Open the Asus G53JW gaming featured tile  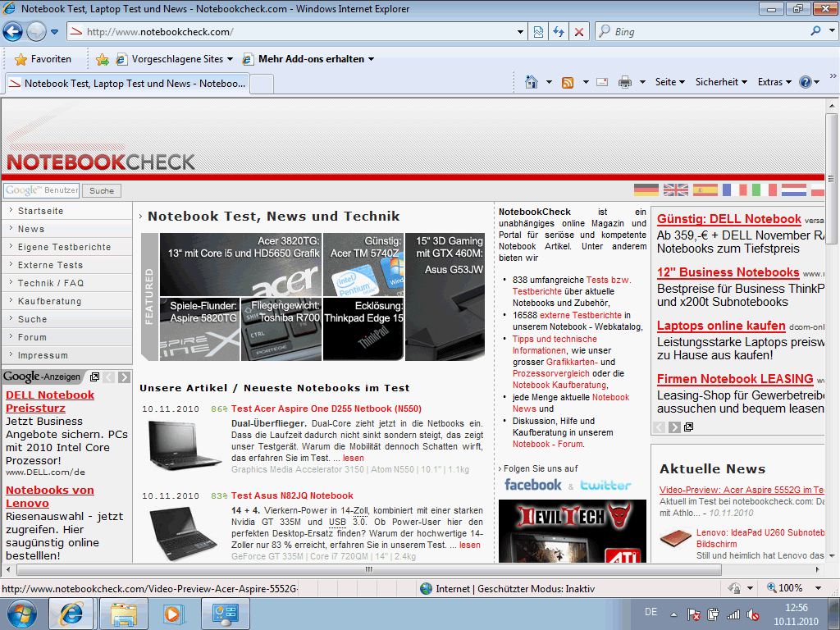445,296
